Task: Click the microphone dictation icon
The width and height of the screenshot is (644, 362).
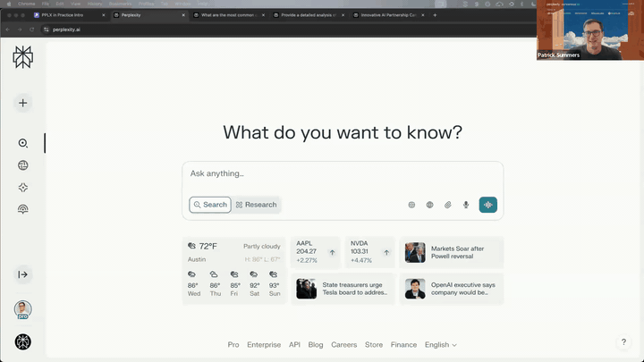Action: point(466,205)
